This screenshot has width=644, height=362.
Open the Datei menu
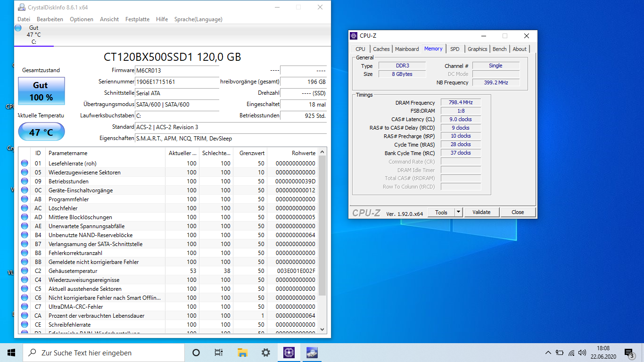coord(24,19)
